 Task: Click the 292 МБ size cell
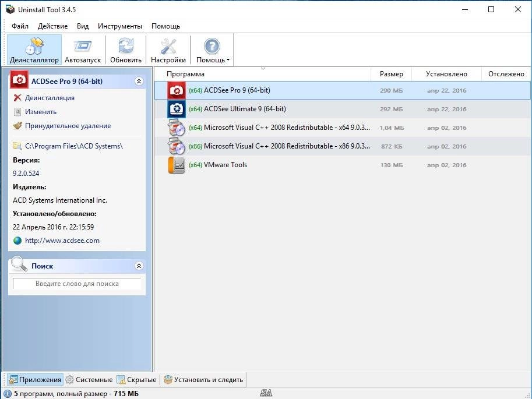tap(391, 110)
